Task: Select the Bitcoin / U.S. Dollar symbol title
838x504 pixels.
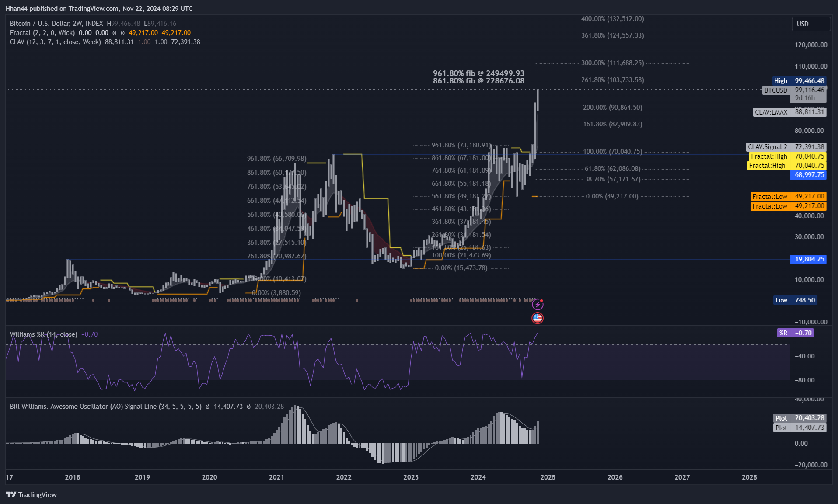Action: click(56, 24)
